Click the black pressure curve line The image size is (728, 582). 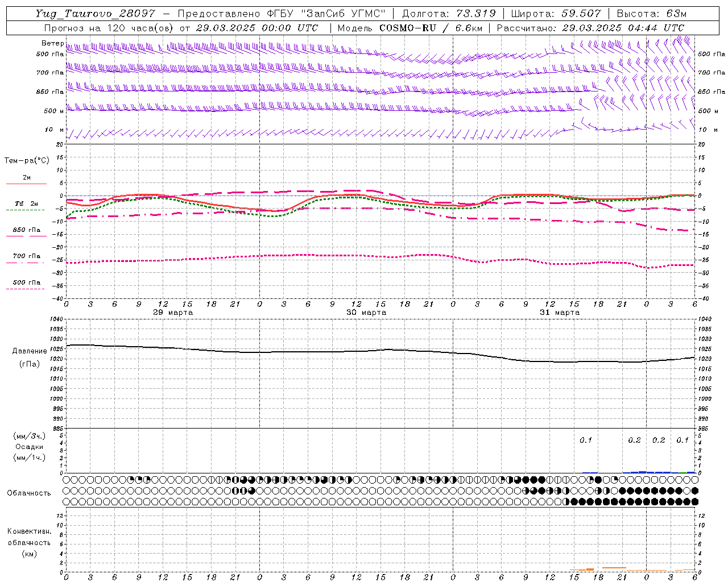(x=380, y=350)
